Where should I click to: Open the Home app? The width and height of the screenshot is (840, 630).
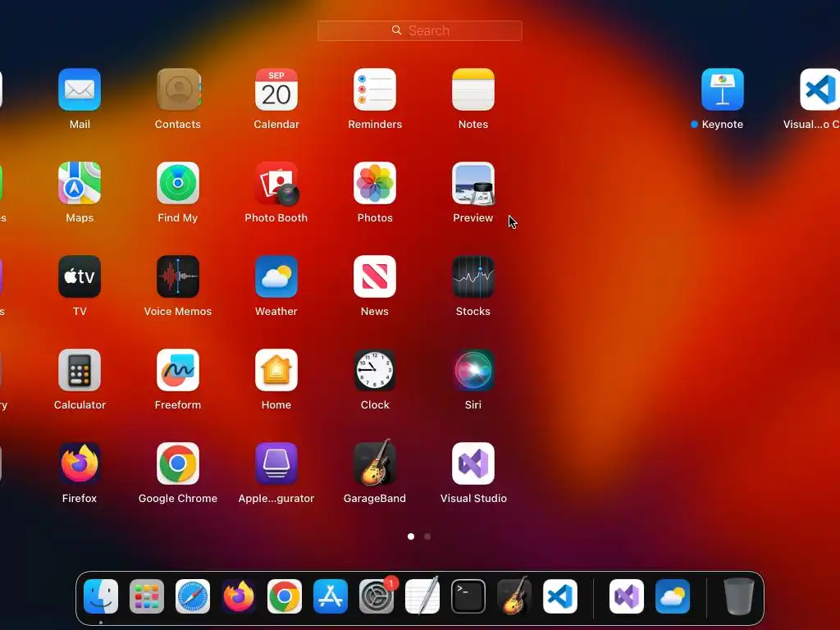pos(276,370)
